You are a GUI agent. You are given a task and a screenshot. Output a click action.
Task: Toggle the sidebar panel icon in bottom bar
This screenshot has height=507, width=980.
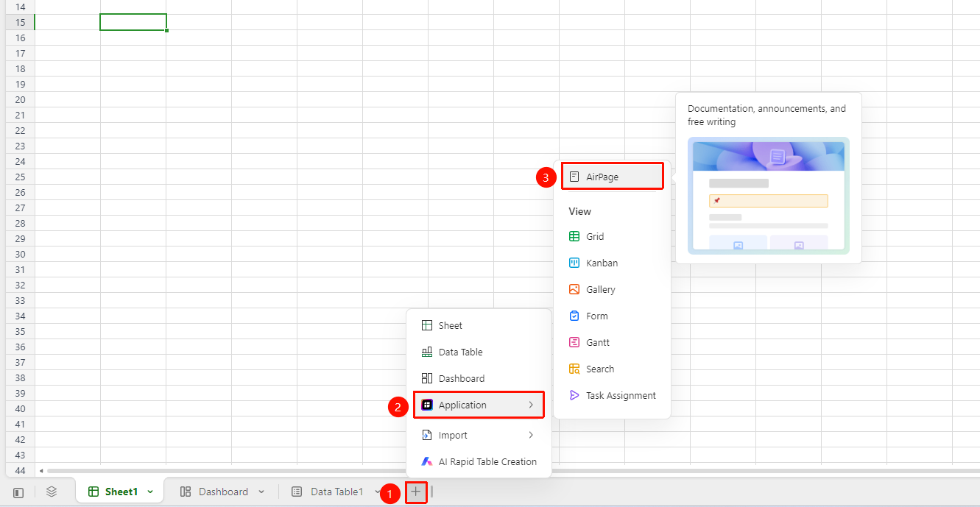18,492
